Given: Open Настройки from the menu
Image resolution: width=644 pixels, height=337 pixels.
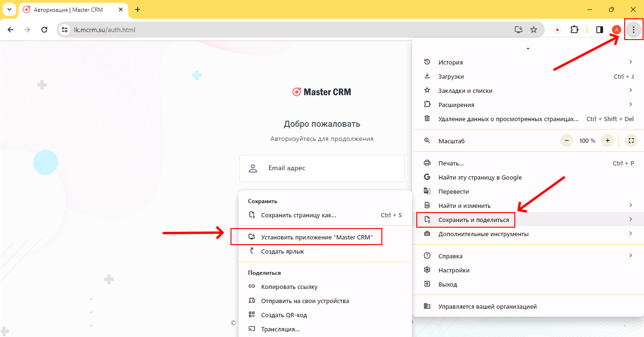Looking at the screenshot, I should coord(454,270).
